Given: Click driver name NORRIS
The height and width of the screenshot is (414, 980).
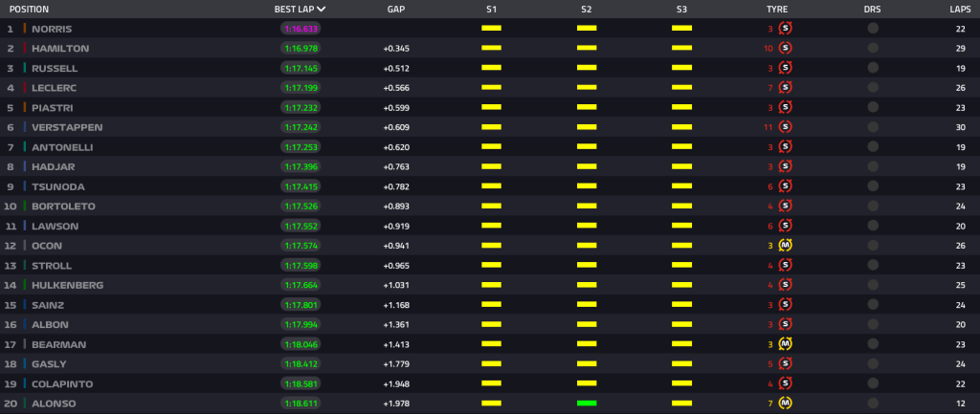Looking at the screenshot, I should click(52, 28).
